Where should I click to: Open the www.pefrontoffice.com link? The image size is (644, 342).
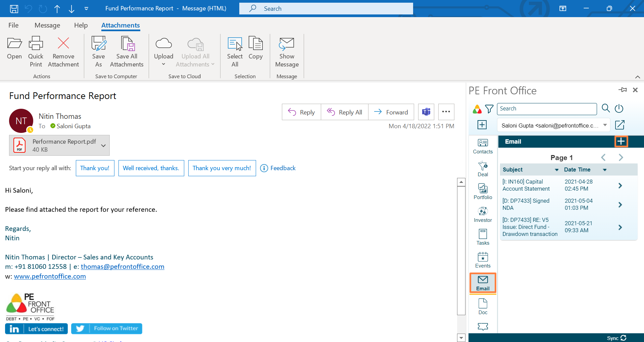click(50, 276)
